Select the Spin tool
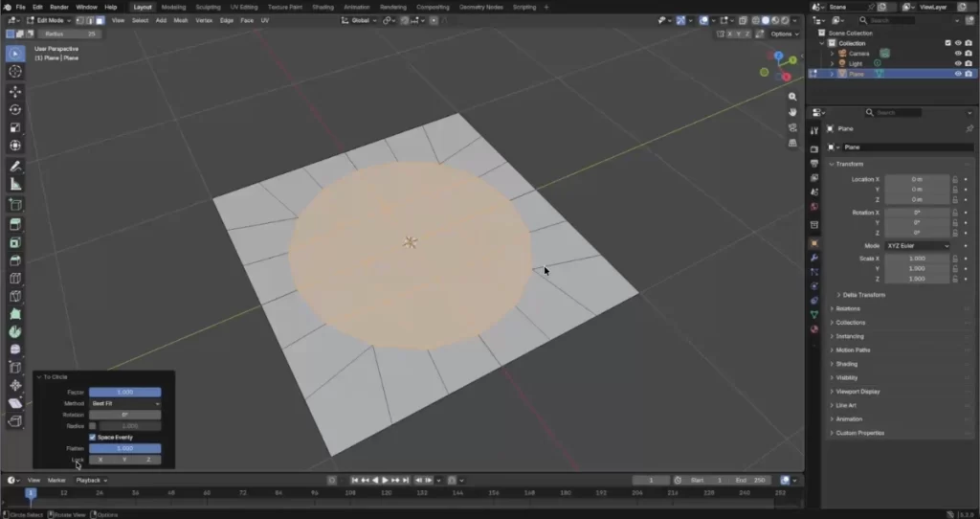The image size is (980, 519). click(x=15, y=332)
